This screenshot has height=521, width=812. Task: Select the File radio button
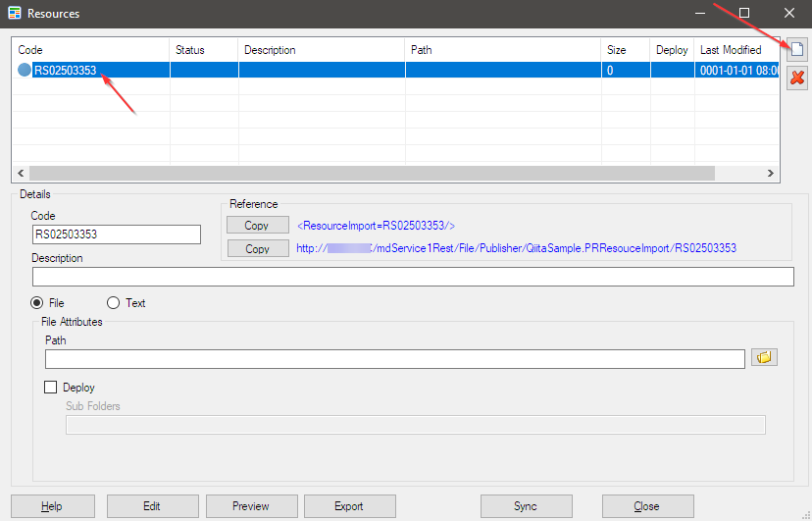pos(36,303)
